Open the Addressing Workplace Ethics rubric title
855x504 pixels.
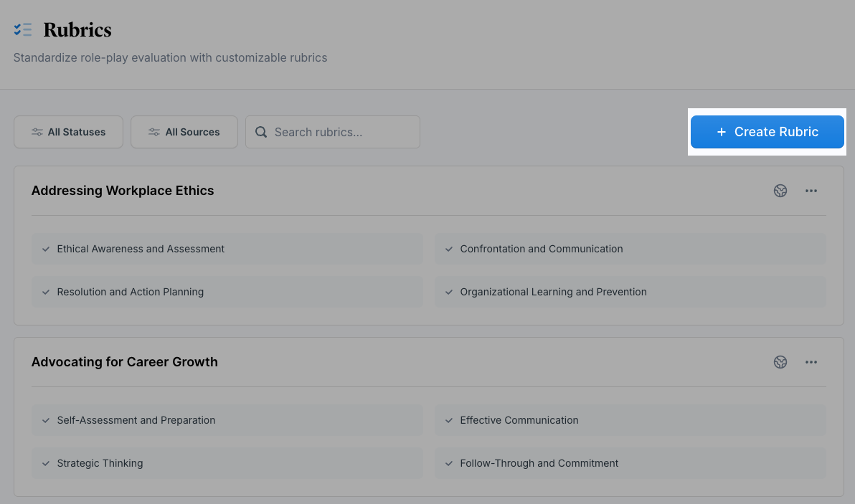coord(123,191)
